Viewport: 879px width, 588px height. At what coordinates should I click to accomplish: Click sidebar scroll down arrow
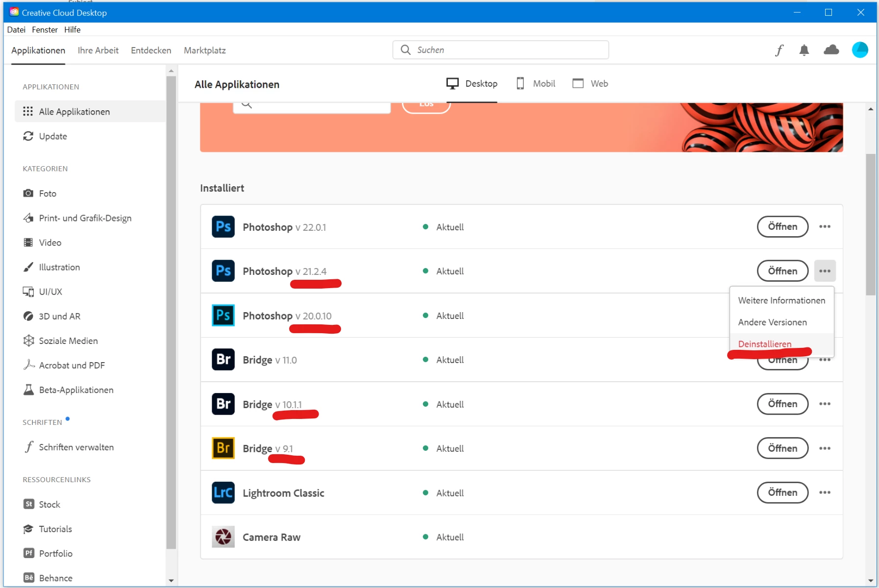[171, 581]
